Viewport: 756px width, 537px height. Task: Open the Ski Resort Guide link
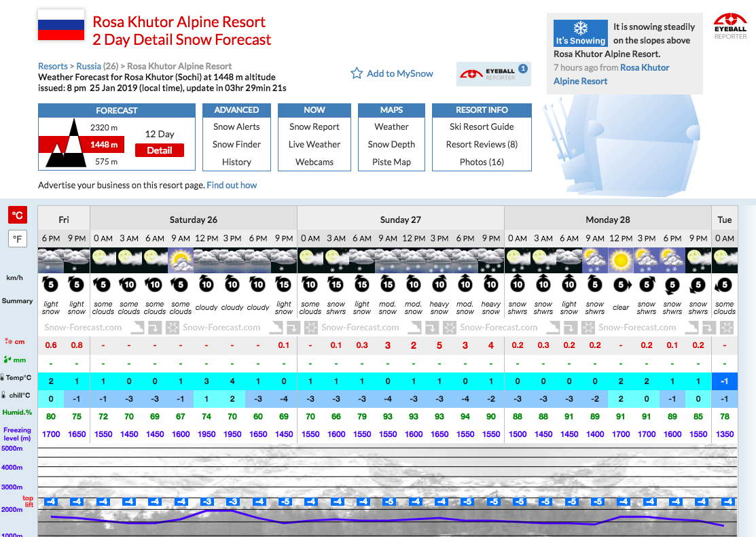[x=482, y=126]
